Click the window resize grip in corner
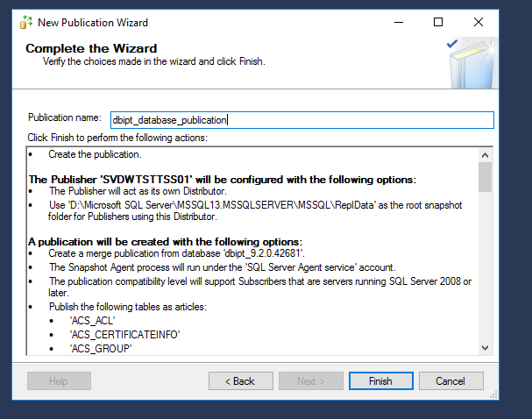Screen dimensions: 532x419 [x=493, y=394]
